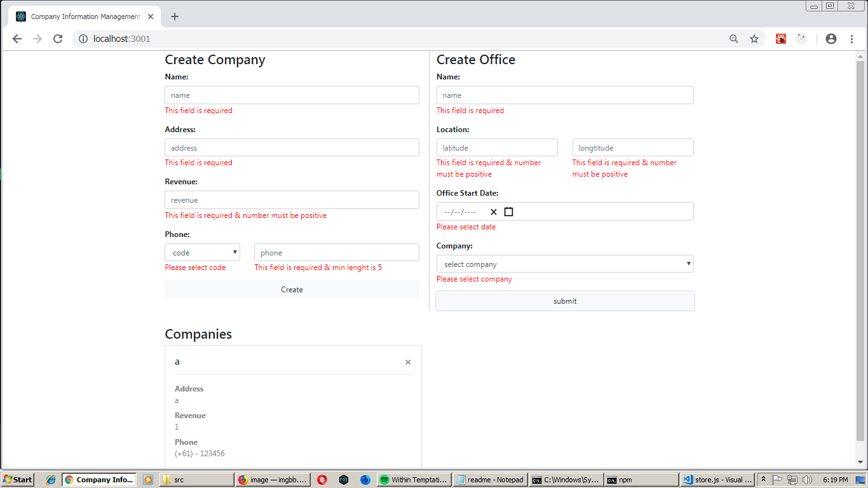Focus the phone number input

tap(337, 252)
